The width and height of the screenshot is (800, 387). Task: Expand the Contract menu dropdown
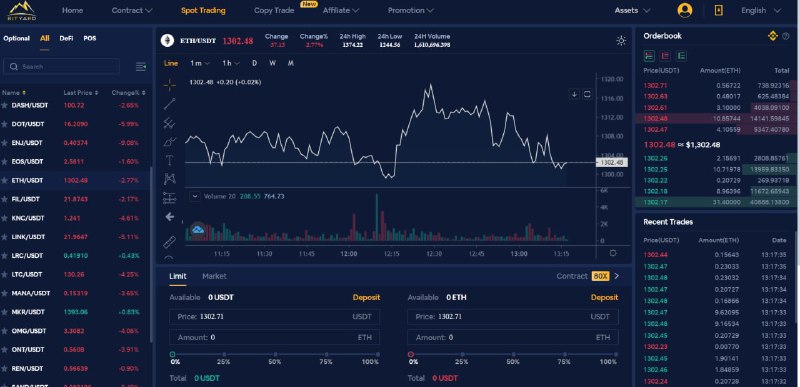pyautogui.click(x=132, y=10)
